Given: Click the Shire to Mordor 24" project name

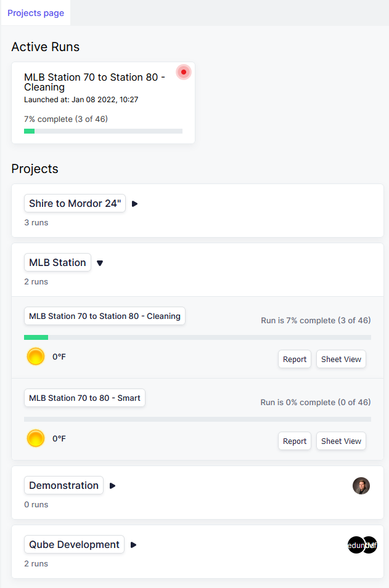Looking at the screenshot, I should tap(75, 204).
